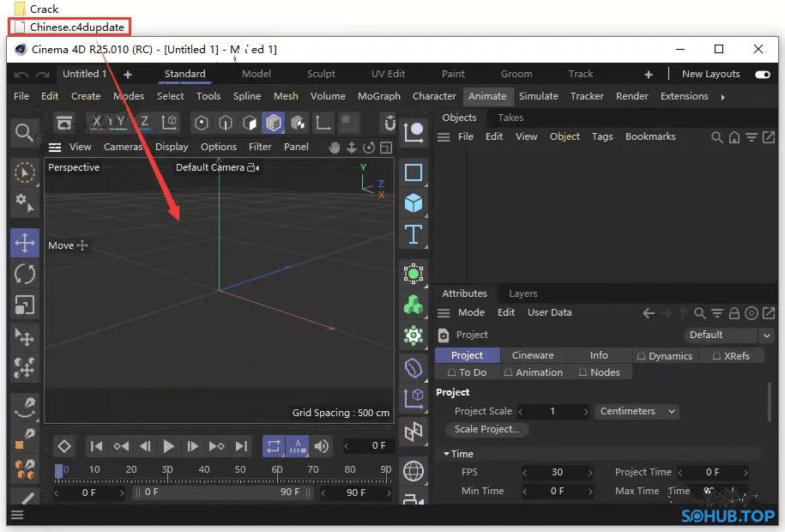Click the globe icon on the right toolbar
Image resolution: width=785 pixels, height=532 pixels.
coord(414,471)
